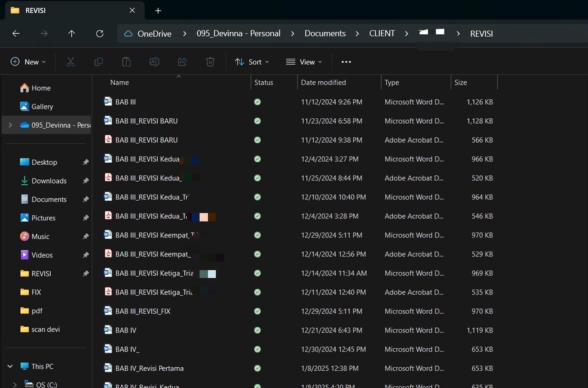
Task: Go up one folder level
Action: coord(72,34)
